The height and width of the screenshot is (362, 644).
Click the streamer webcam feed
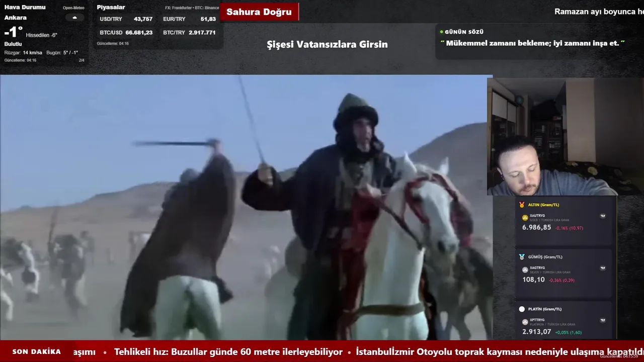pos(565,136)
